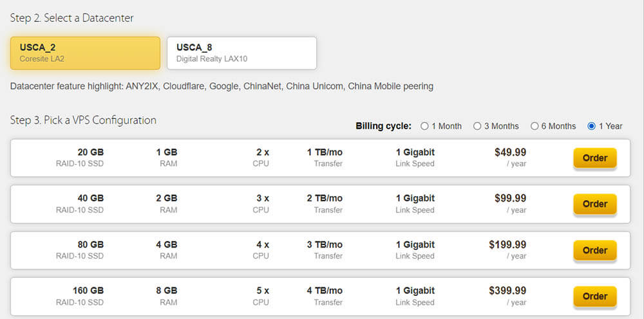This screenshot has height=319, width=644.
Task: Click the Billing cycle label
Action: pos(383,126)
